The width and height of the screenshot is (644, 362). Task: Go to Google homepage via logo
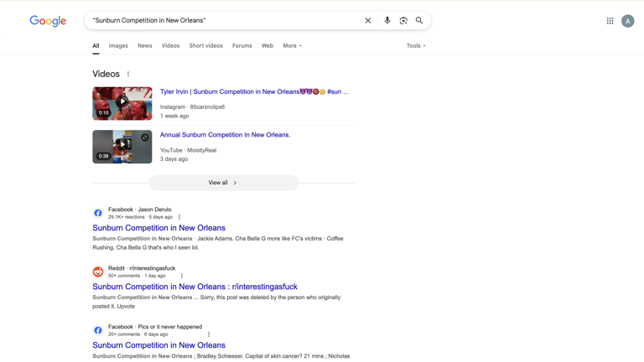(x=48, y=21)
